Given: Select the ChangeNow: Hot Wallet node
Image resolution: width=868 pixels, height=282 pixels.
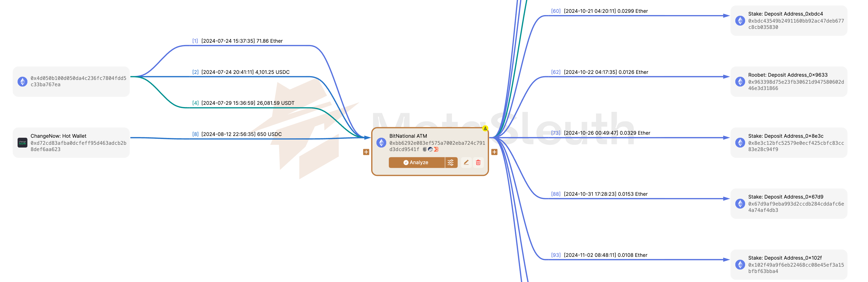Looking at the screenshot, I should pyautogui.click(x=71, y=143).
